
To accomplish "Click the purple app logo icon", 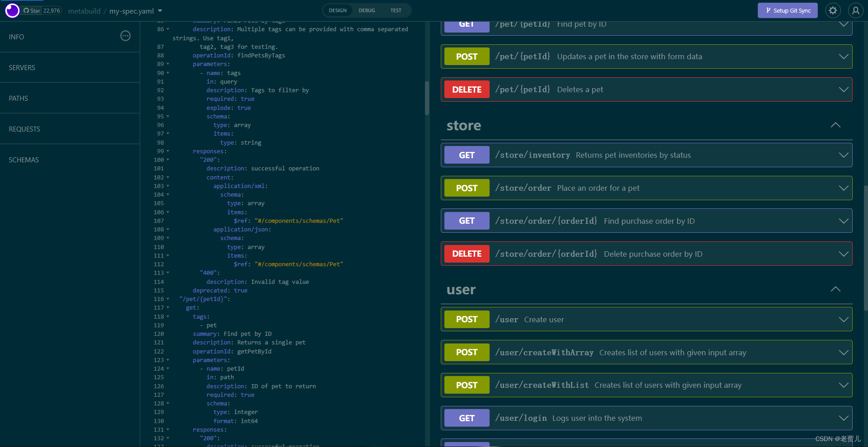I will pyautogui.click(x=12, y=10).
